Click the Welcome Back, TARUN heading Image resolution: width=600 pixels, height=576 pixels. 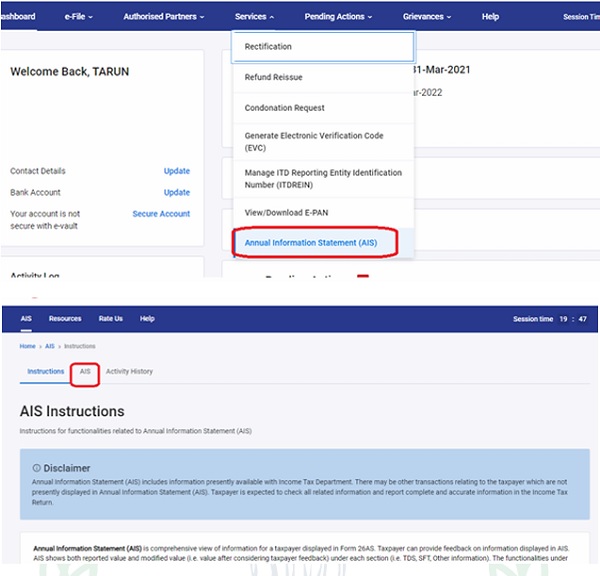pos(70,72)
